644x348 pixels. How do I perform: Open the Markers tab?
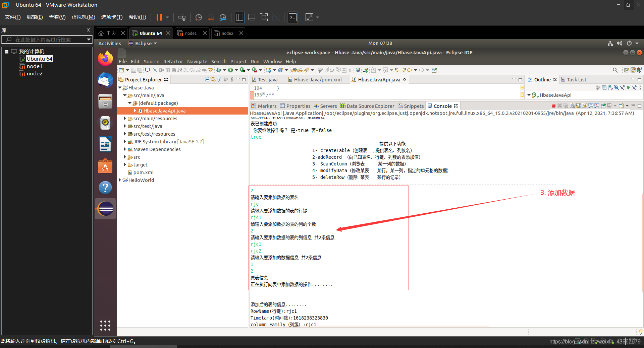coord(264,106)
